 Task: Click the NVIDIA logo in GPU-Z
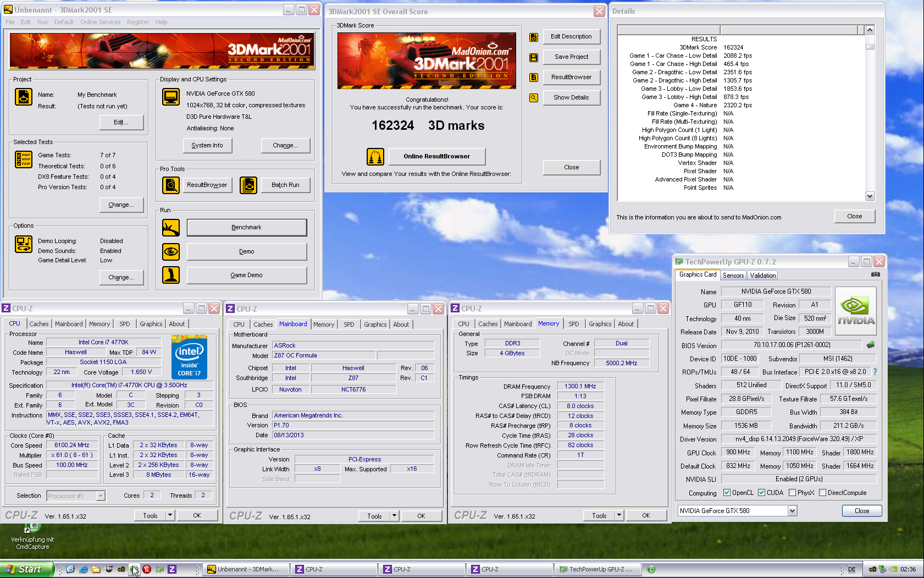tap(856, 311)
